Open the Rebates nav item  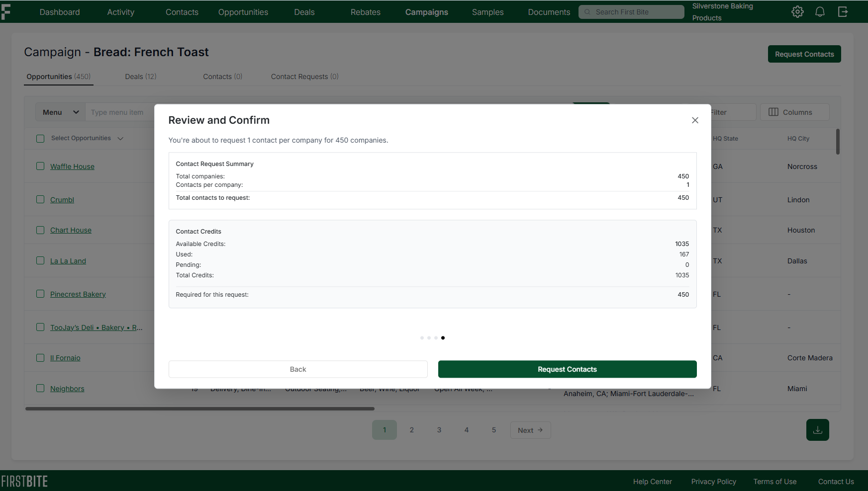click(x=366, y=12)
